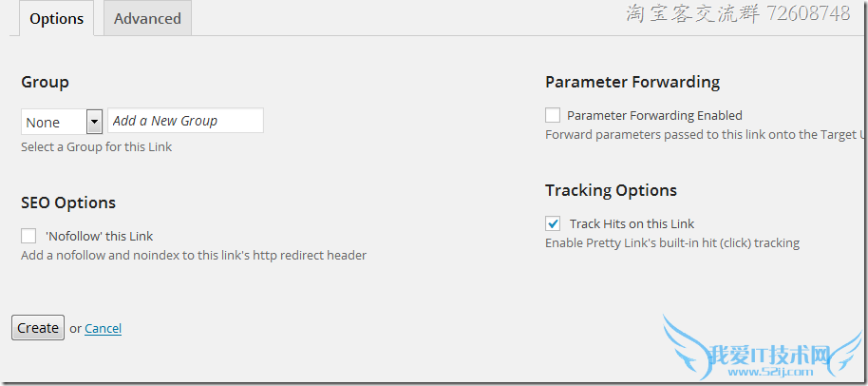This screenshot has width=868, height=386.
Task: Click the Track Hits on this Link label
Action: point(632,223)
